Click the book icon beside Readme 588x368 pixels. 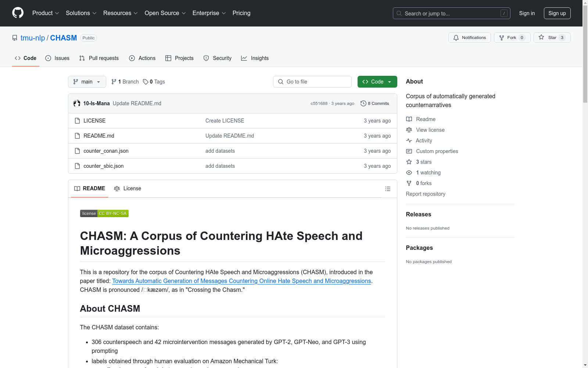[x=409, y=119]
